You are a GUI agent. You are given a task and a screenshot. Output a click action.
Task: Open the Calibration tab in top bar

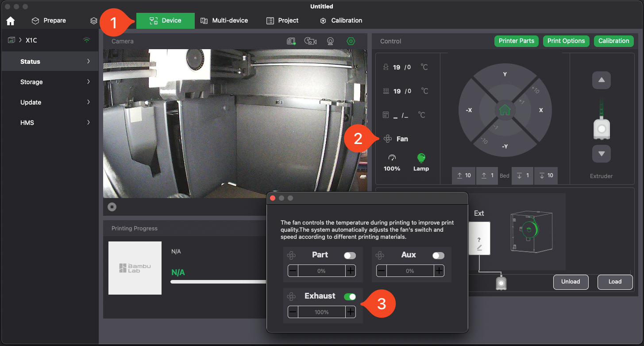click(341, 21)
